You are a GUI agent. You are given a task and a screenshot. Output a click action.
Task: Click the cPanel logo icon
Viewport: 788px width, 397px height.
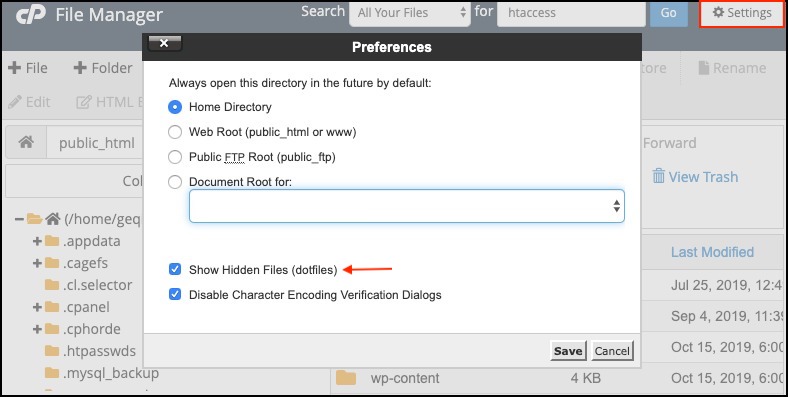tap(30, 14)
